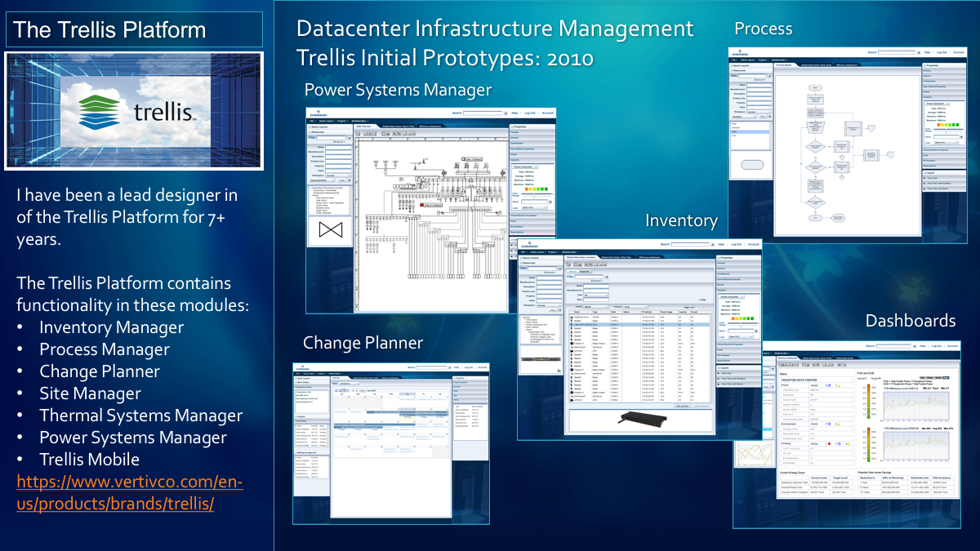Open Quick Launch menu in Power Systems Manager

327,121
